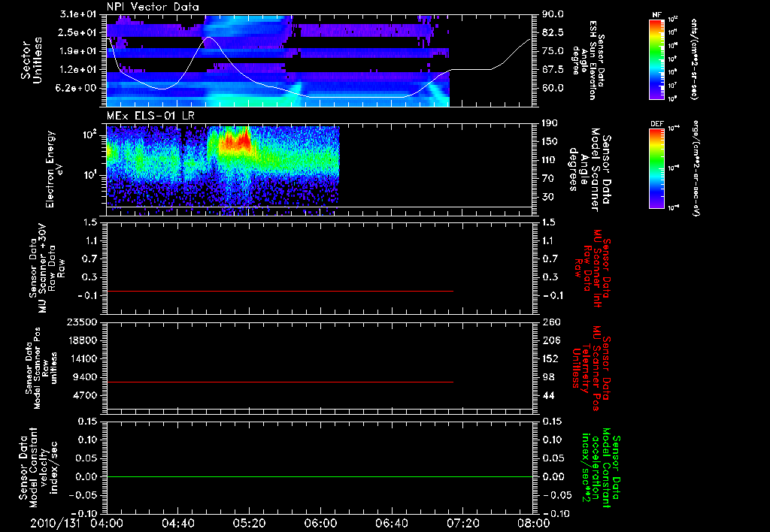Click the green line in velocity panel
This screenshot has width=770, height=532.
[x=320, y=476]
